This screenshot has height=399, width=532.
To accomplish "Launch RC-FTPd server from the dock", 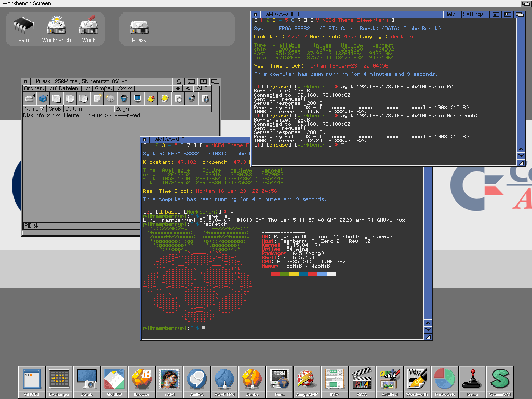I will (x=224, y=381).
